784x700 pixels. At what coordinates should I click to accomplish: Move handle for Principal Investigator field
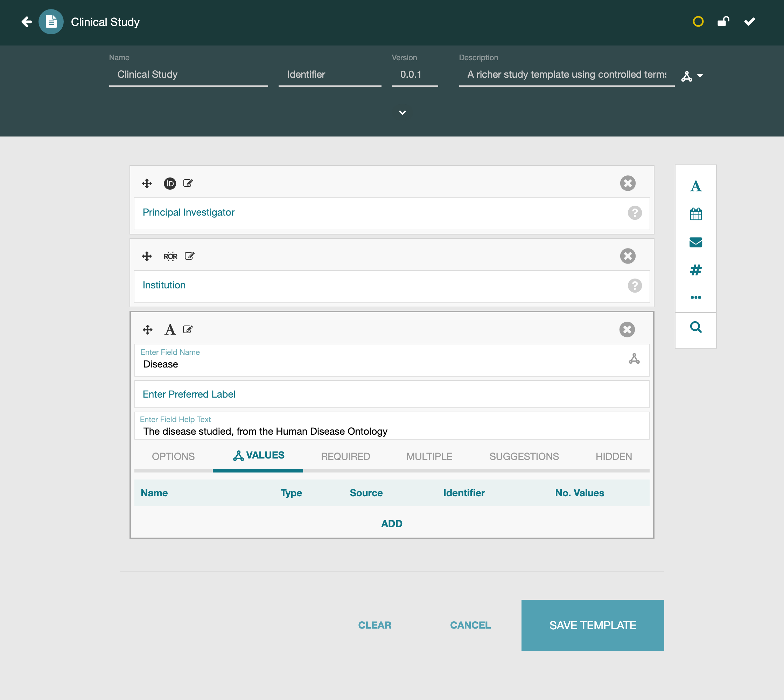click(x=147, y=183)
